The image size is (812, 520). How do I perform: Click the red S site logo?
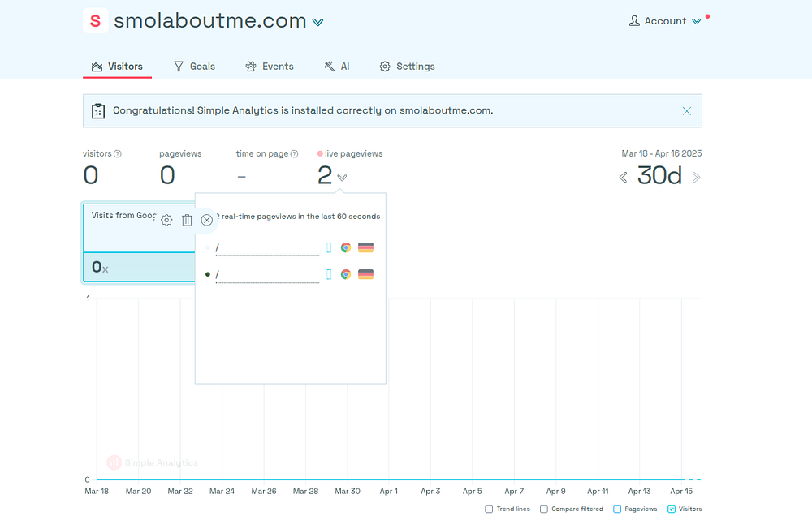(x=95, y=21)
